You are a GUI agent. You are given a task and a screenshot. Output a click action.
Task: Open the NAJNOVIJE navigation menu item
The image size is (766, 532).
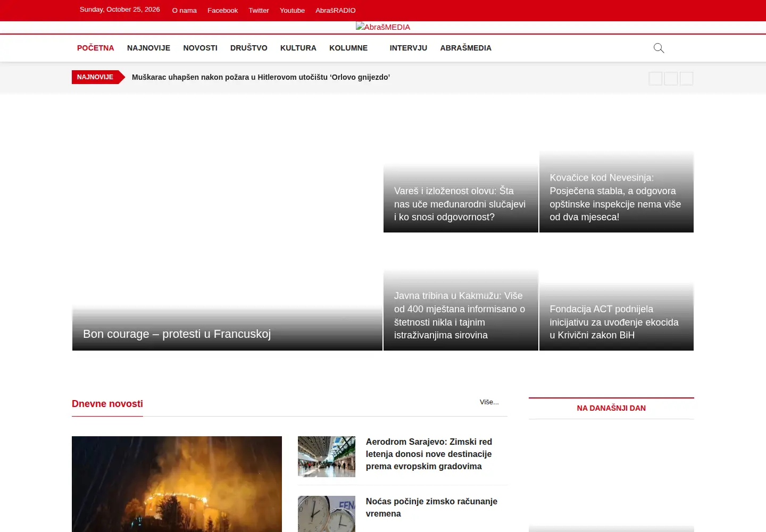(x=149, y=48)
